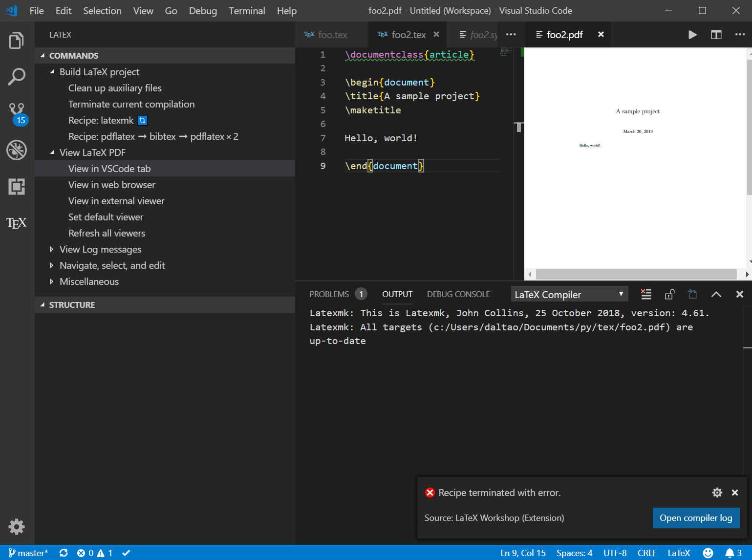The height and width of the screenshot is (560, 752).
Task: Toggle scroll lock on the Output panel
Action: click(x=669, y=294)
